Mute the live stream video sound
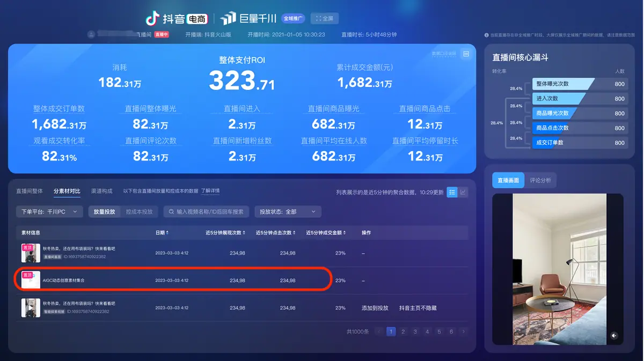This screenshot has width=644, height=361. coord(614,336)
